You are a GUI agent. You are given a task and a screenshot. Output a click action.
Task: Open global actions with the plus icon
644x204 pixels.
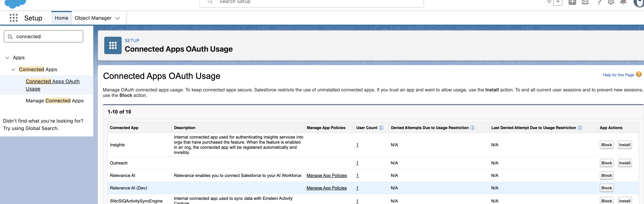click(x=572, y=2)
